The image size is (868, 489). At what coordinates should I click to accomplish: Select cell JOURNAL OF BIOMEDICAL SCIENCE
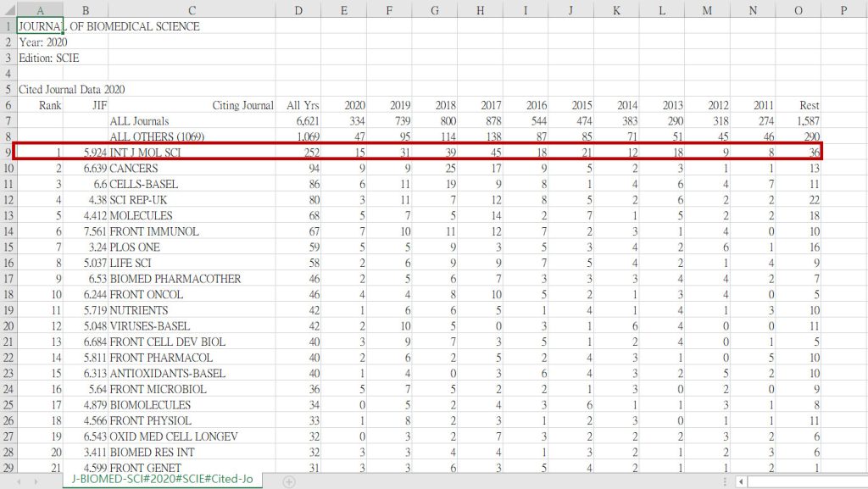[40, 26]
